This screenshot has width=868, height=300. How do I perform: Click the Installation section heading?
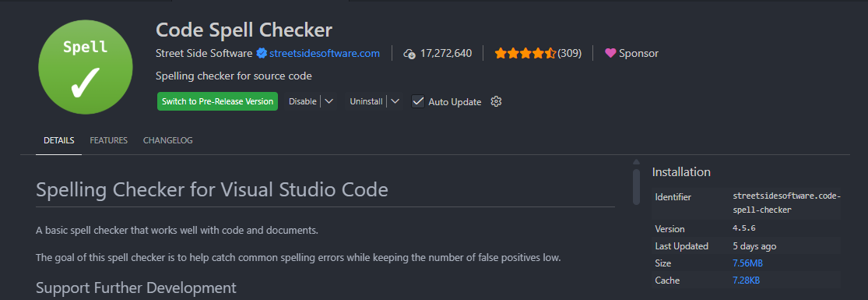tap(681, 172)
